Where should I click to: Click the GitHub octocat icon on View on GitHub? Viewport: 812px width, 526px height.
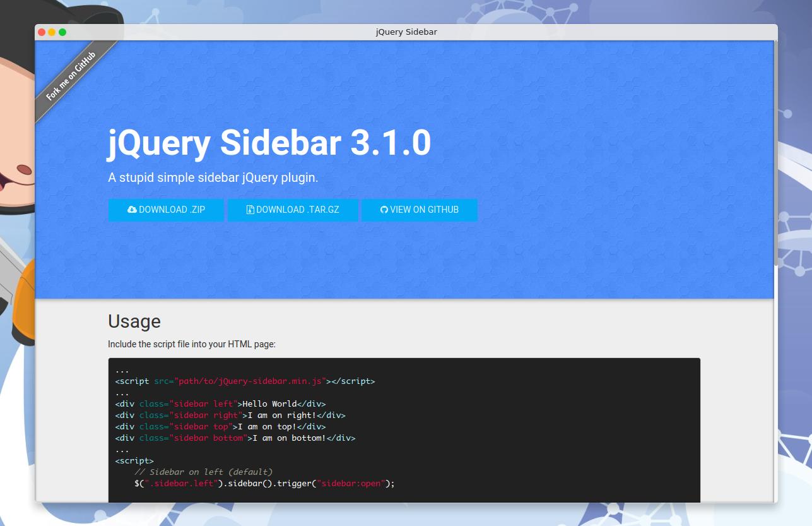[384, 210]
